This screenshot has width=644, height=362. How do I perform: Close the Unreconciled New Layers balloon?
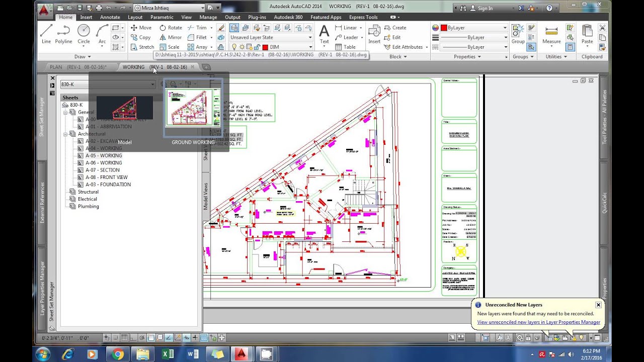pyautogui.click(x=598, y=305)
